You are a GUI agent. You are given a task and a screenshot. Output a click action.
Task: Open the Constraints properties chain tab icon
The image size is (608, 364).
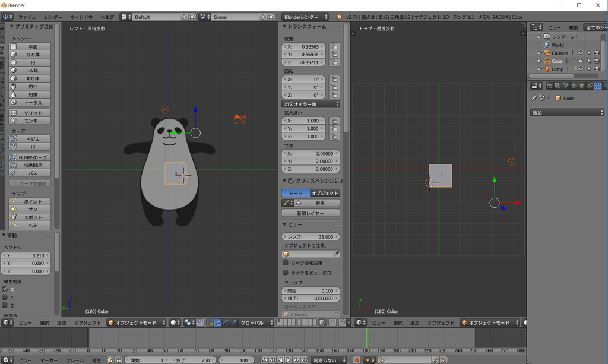(590, 86)
